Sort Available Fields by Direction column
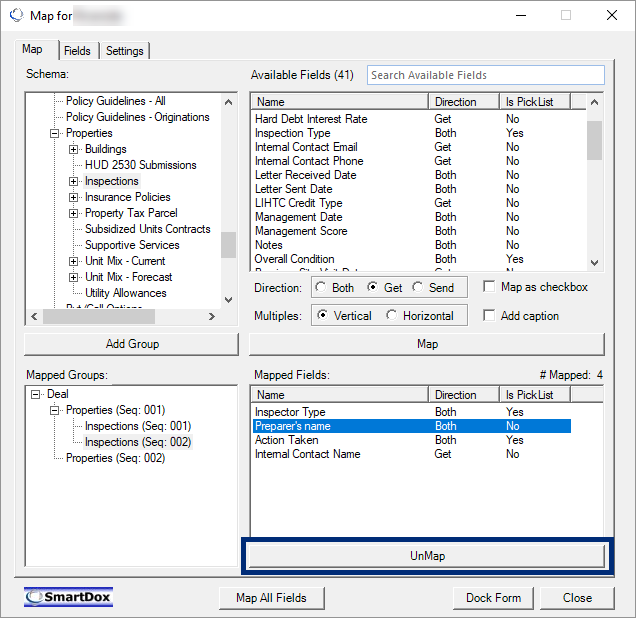Image resolution: width=636 pixels, height=618 pixels. [x=464, y=102]
